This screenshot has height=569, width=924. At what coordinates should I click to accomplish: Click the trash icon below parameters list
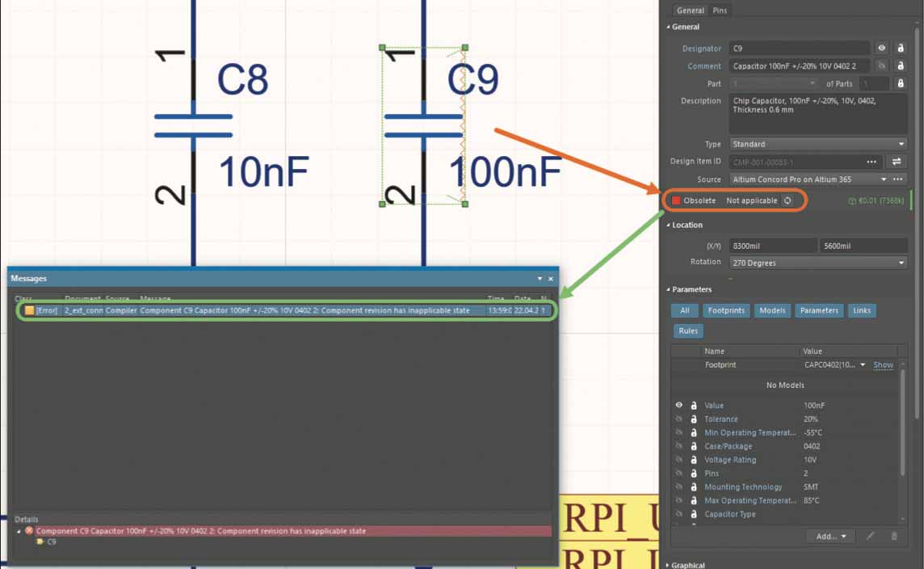pos(894,536)
